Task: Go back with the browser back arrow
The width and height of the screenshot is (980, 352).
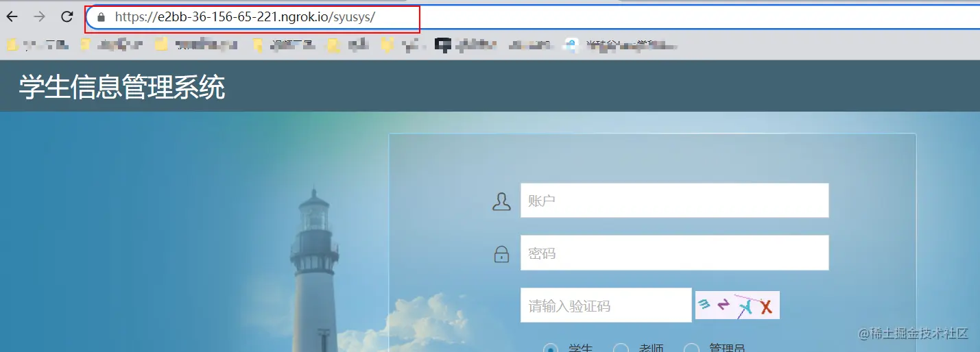Action: [12, 16]
